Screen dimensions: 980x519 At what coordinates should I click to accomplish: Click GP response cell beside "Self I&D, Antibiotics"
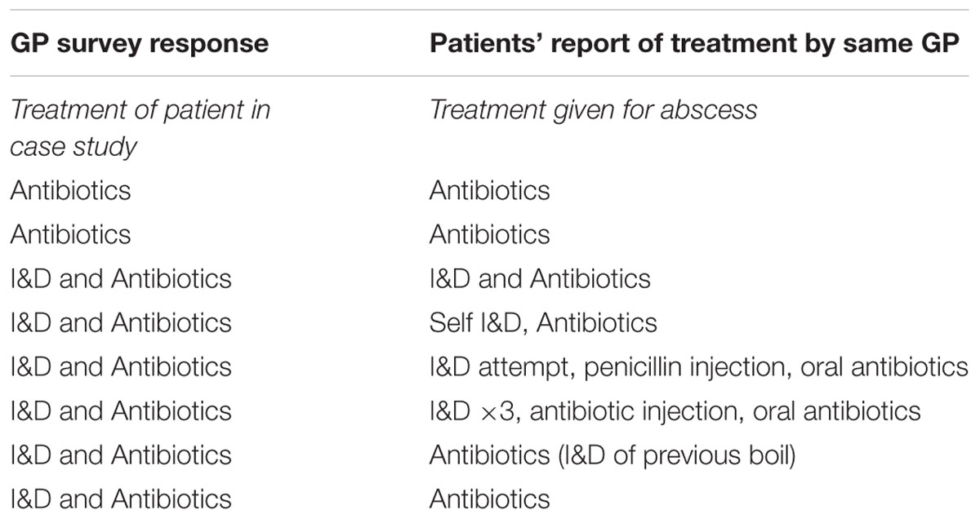pos(121,322)
